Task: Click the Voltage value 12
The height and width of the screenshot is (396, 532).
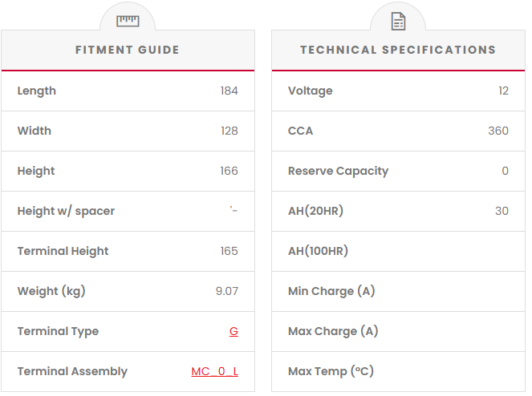Action: coord(503,91)
